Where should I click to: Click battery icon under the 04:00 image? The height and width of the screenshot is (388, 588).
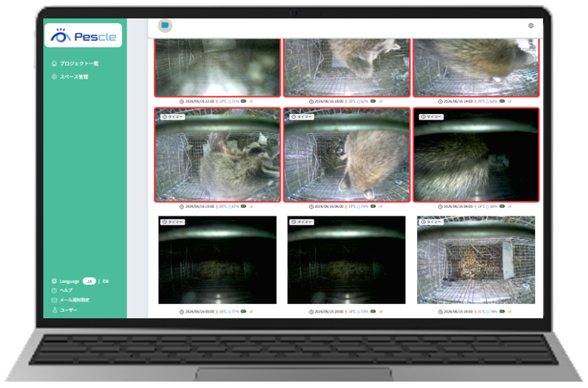[502, 206]
